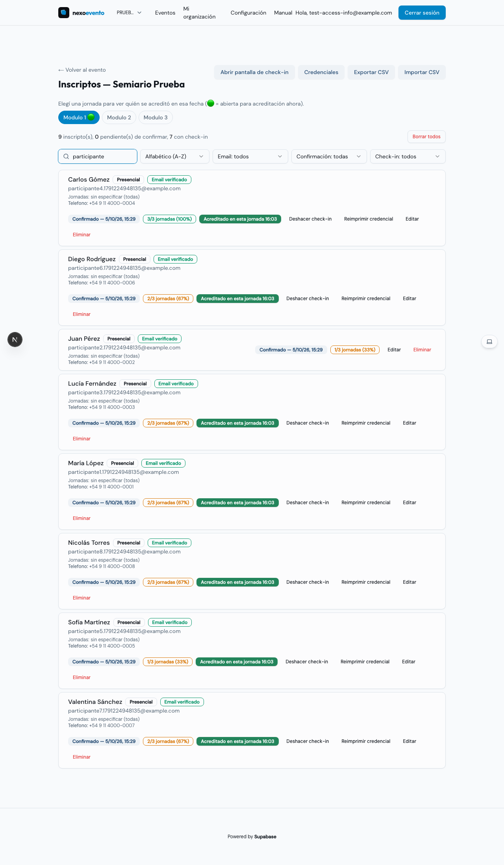Edit Juan Pérez's registration
This screenshot has height=865, width=504.
[394, 350]
